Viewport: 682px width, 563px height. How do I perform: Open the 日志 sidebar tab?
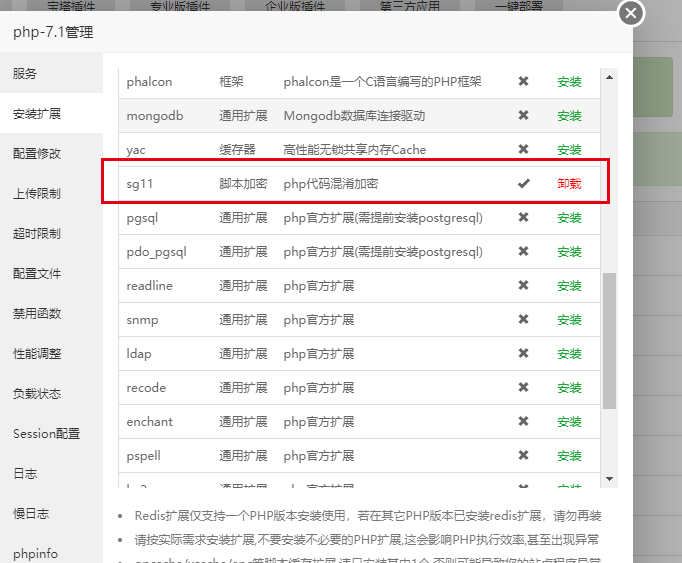(x=51, y=474)
